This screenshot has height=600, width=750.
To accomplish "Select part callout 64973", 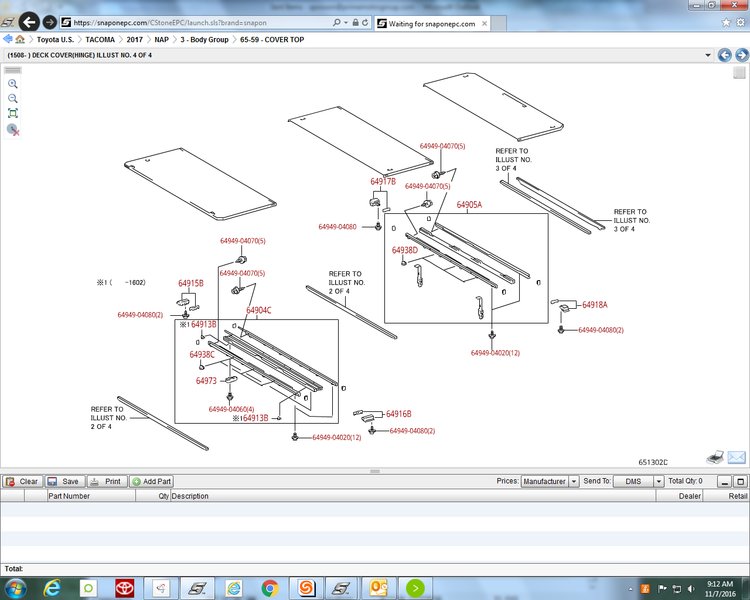I will 206,381.
